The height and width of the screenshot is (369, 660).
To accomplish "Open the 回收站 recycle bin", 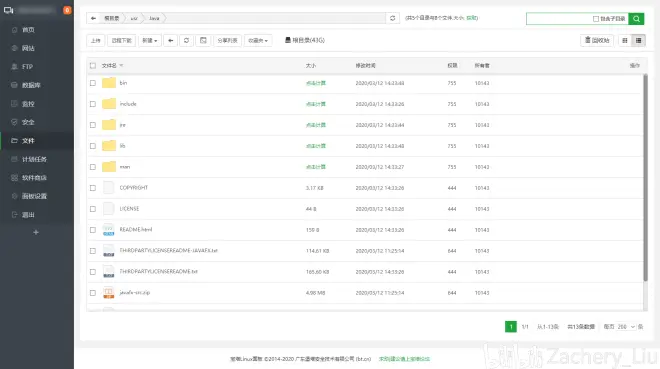I will pos(597,40).
